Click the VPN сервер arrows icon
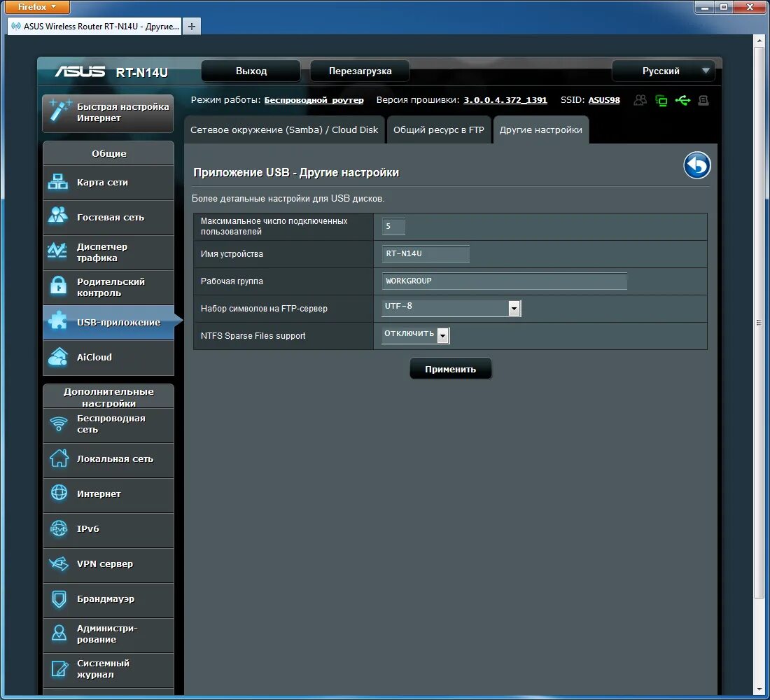This screenshot has height=700, width=770. (59, 563)
